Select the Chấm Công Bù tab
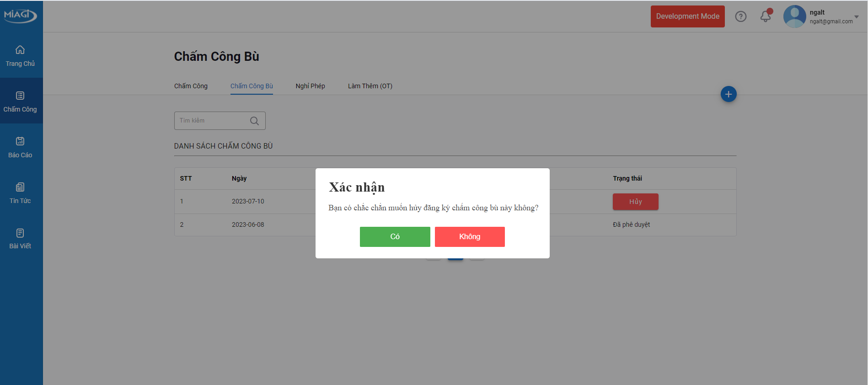This screenshot has height=385, width=868. [x=252, y=86]
